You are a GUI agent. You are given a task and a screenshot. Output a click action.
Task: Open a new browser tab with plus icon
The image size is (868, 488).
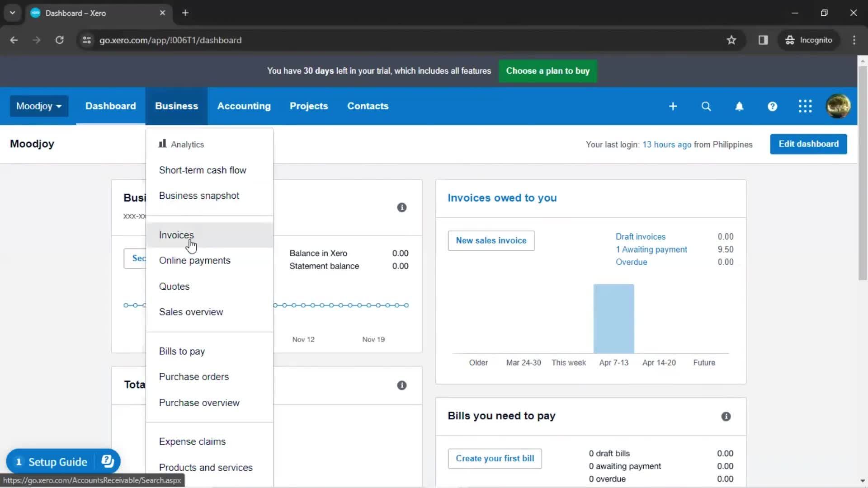coord(185,13)
